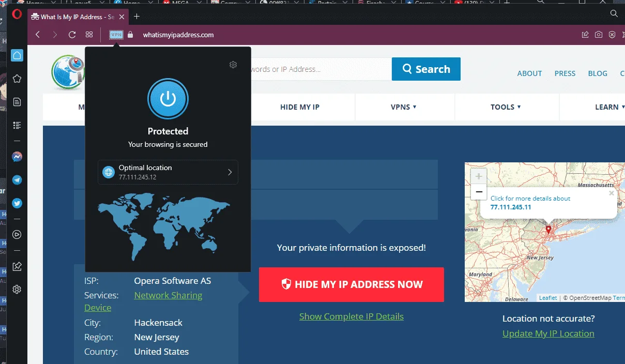Click the site globe logo
Image resolution: width=625 pixels, height=364 pixels.
(68, 72)
